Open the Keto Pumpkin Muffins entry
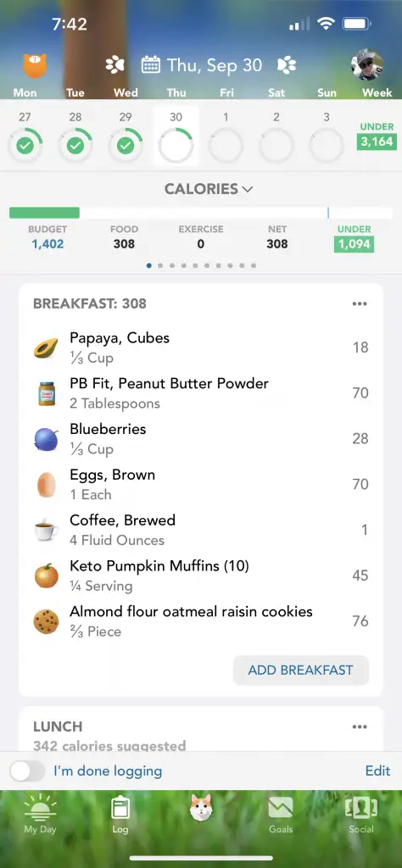 click(x=201, y=576)
